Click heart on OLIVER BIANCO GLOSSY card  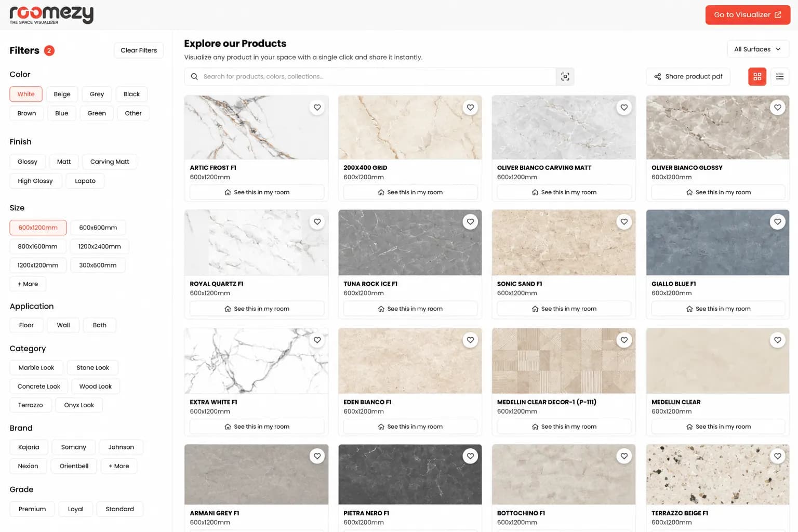[x=777, y=108]
